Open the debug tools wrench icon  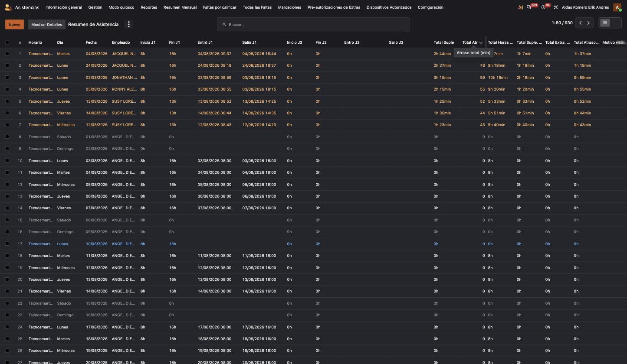[x=555, y=7]
